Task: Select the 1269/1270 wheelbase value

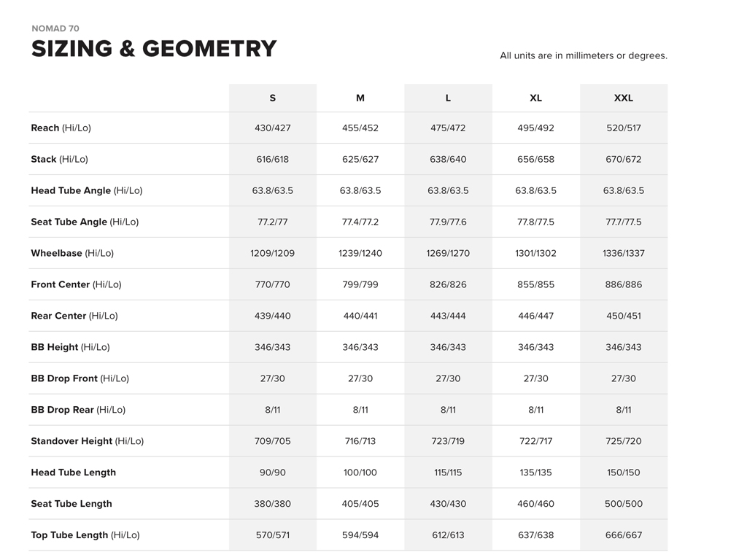Action: [x=448, y=253]
